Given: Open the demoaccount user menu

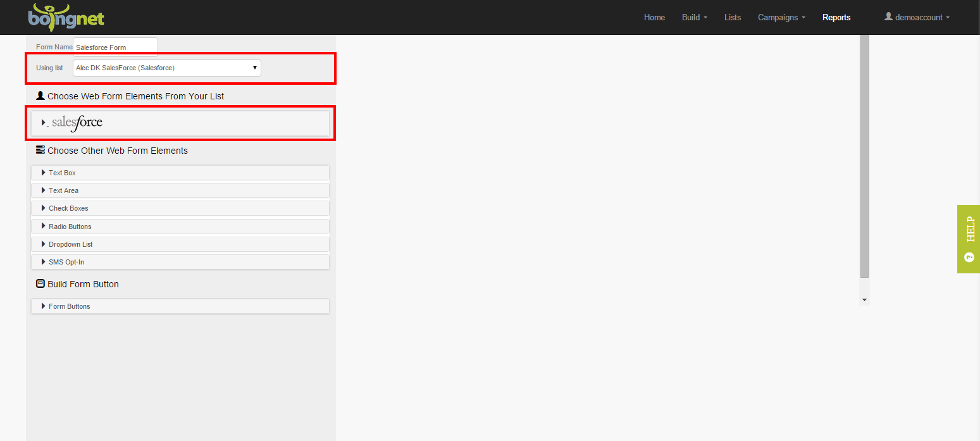Looking at the screenshot, I should click(917, 17).
